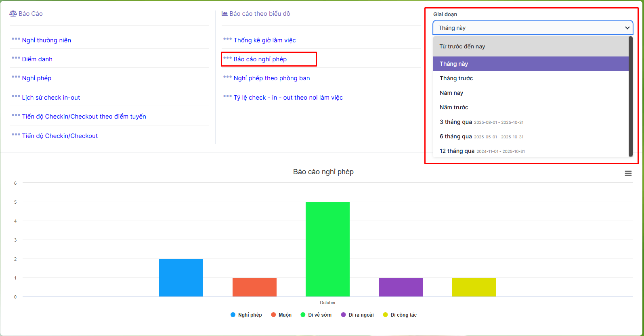Viewport: 644px width, 336px height.
Task: Click the green Đi về sớm bar
Action: (x=327, y=249)
